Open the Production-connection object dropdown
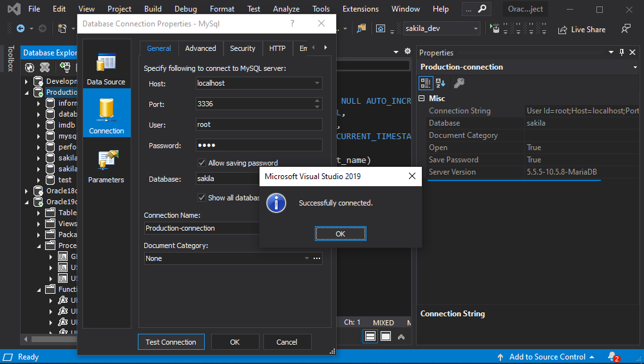This screenshot has width=644, height=364. pos(635,67)
